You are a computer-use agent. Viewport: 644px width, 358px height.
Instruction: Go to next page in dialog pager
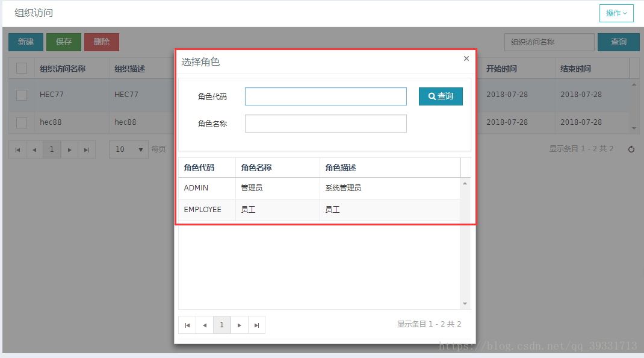click(x=239, y=325)
